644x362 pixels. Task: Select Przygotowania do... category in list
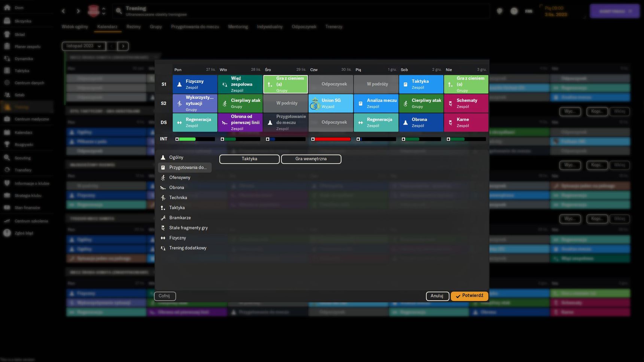tap(185, 168)
